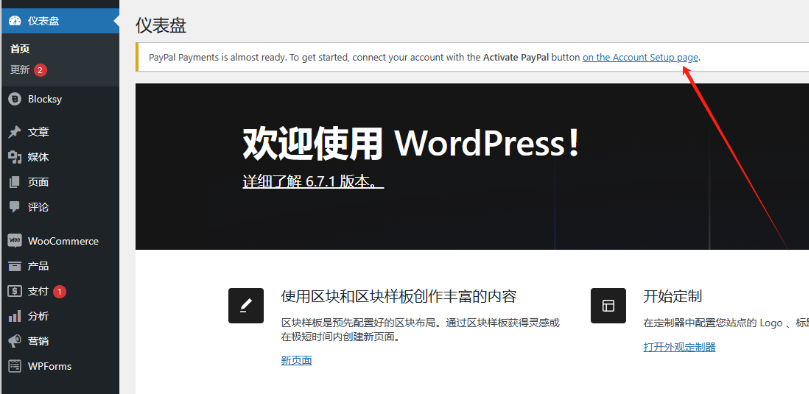Click the red badge next to 更新
Viewport: 809px width, 394px height.
pyautogui.click(x=41, y=70)
